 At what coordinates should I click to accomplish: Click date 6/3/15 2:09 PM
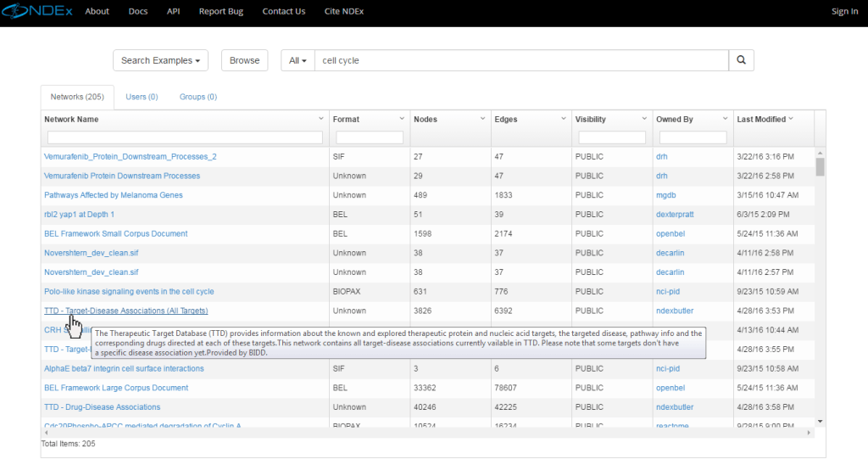tap(764, 215)
